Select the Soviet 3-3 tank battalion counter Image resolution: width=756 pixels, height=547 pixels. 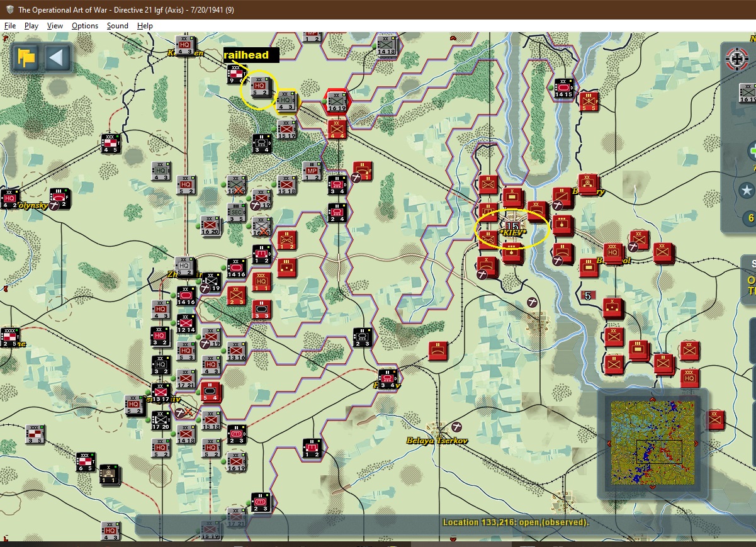(262, 309)
